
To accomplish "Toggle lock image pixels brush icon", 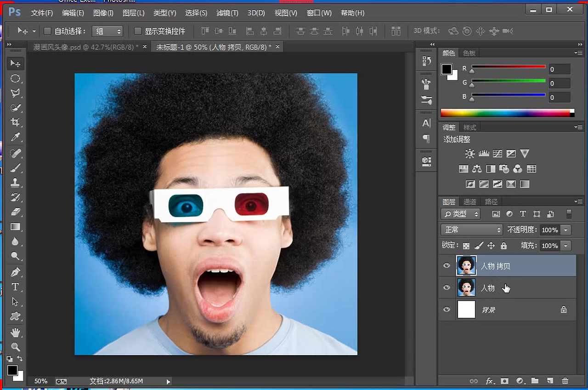I will click(x=479, y=246).
